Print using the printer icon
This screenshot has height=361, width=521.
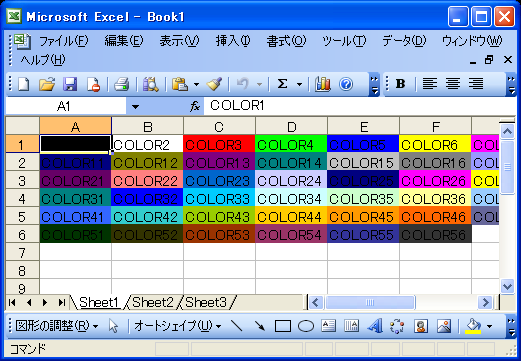(121, 84)
